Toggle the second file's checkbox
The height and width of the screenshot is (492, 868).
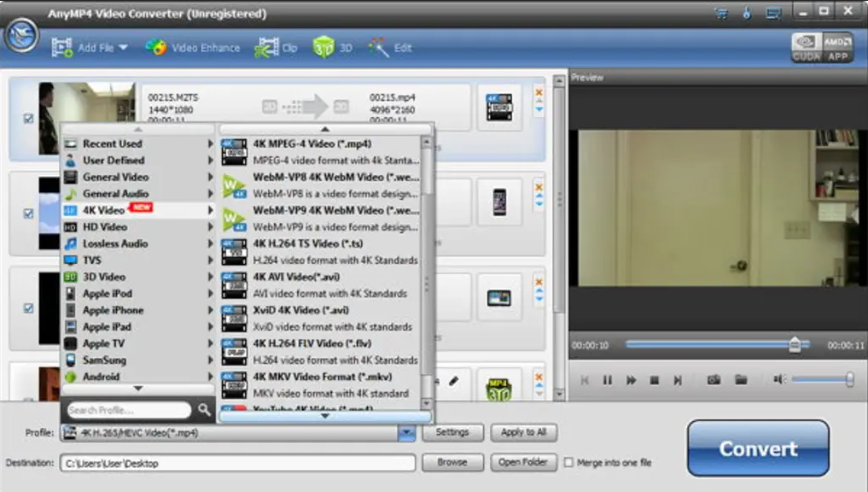pos(29,214)
